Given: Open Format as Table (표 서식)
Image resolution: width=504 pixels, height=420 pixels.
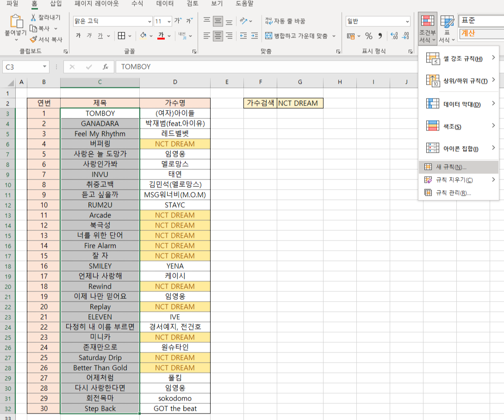Looking at the screenshot, I should point(447,29).
